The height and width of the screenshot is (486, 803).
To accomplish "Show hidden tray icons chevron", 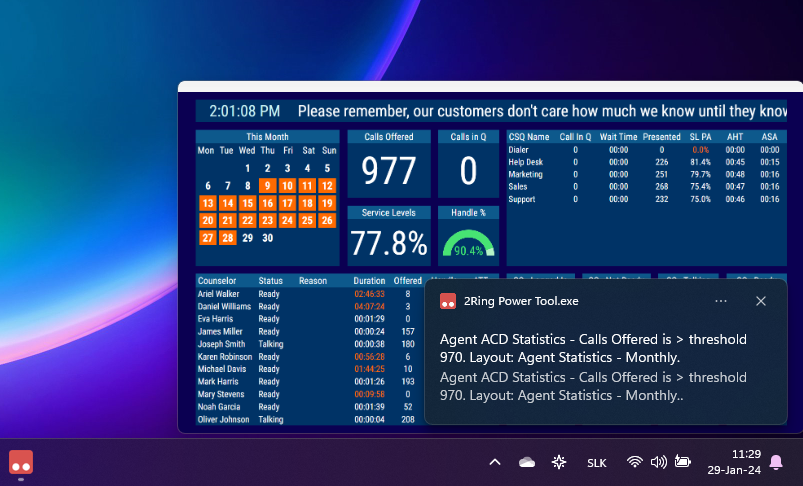I will tap(495, 462).
